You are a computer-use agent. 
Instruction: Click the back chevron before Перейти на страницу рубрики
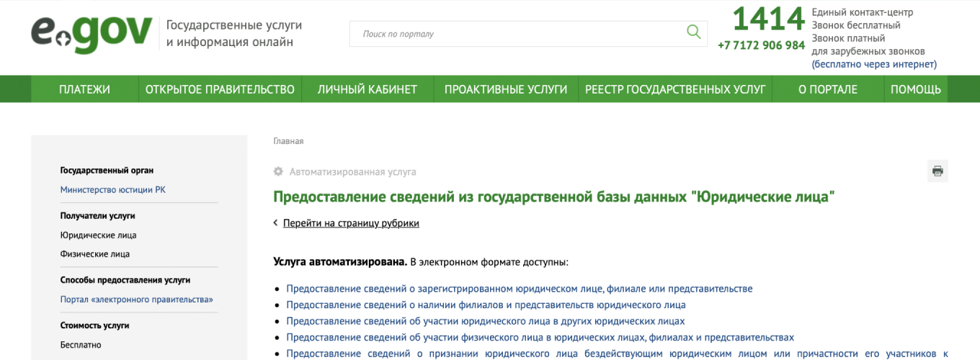click(x=276, y=223)
